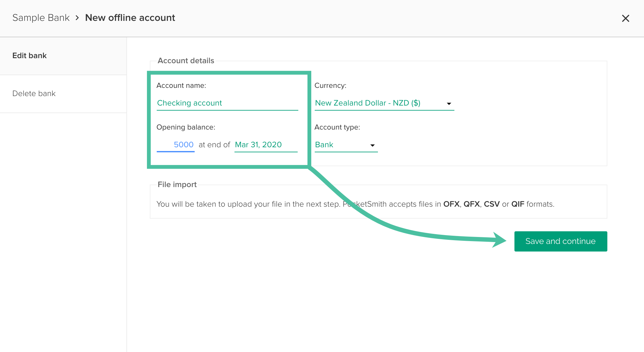Viewport: 644px width, 352px height.
Task: Click the Account name label
Action: pos(181,86)
